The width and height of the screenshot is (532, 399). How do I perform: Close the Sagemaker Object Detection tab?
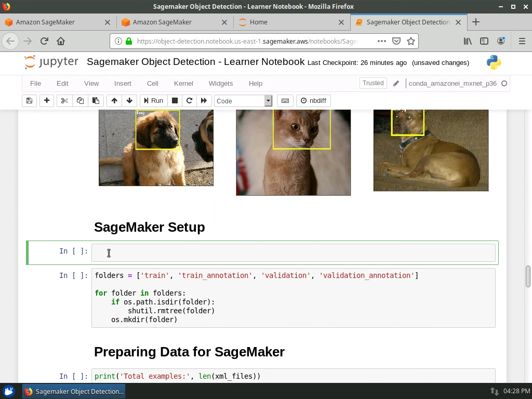click(x=458, y=22)
